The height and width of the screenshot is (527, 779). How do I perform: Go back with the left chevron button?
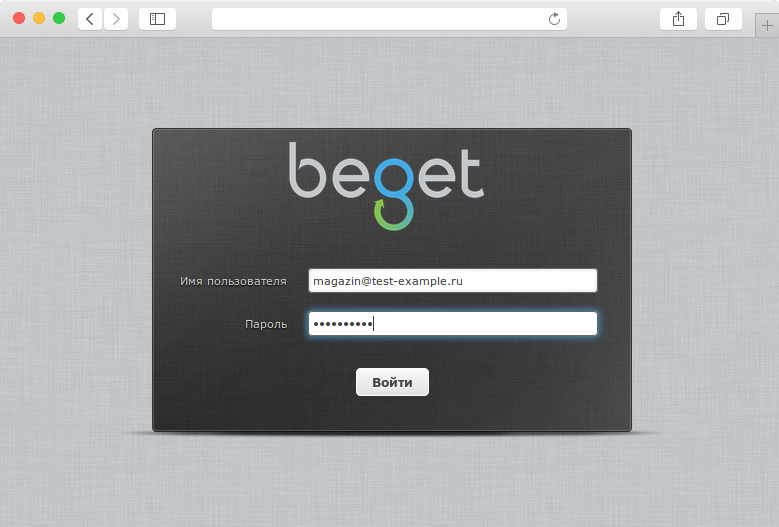(90, 19)
